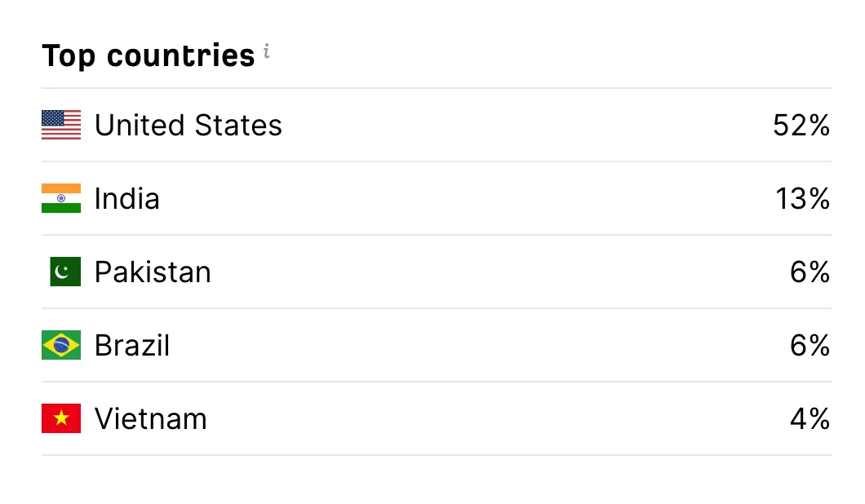Click the info icon next to Top countries

click(x=267, y=51)
